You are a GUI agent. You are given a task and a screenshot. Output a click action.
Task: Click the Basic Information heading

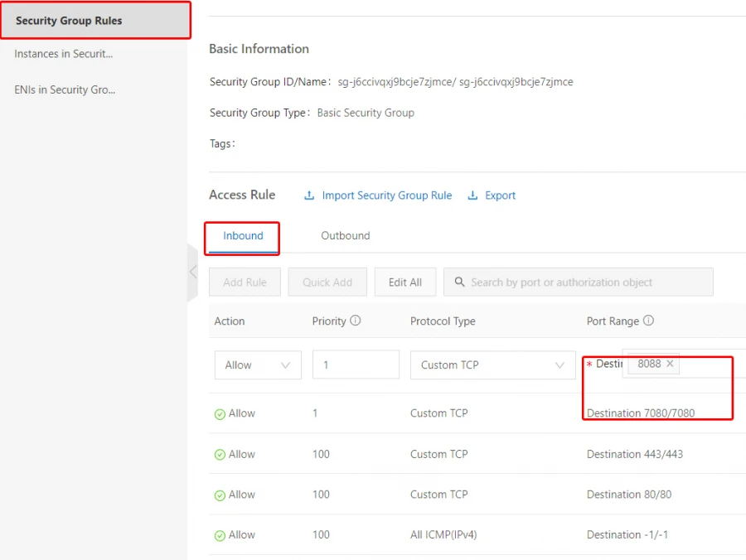[x=259, y=49]
